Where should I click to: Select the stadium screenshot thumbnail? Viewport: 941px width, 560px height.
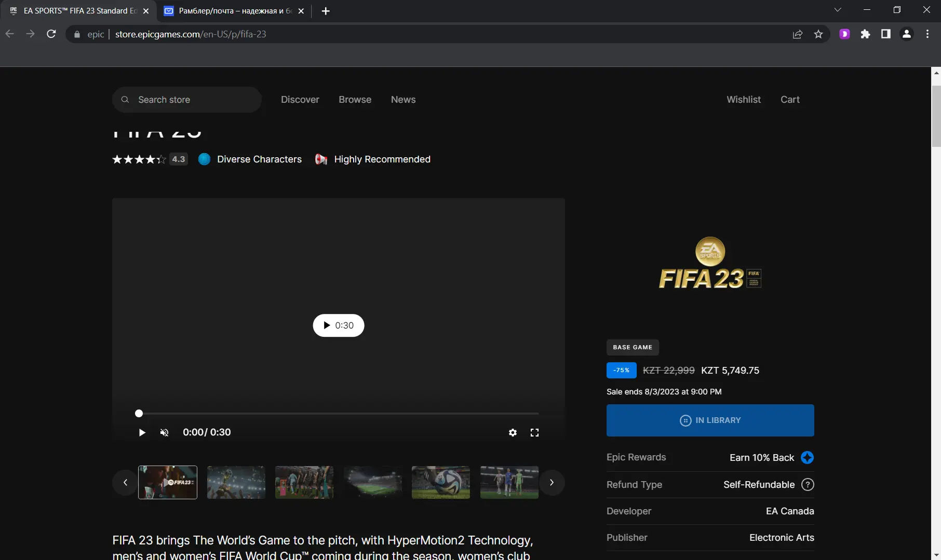click(x=373, y=482)
